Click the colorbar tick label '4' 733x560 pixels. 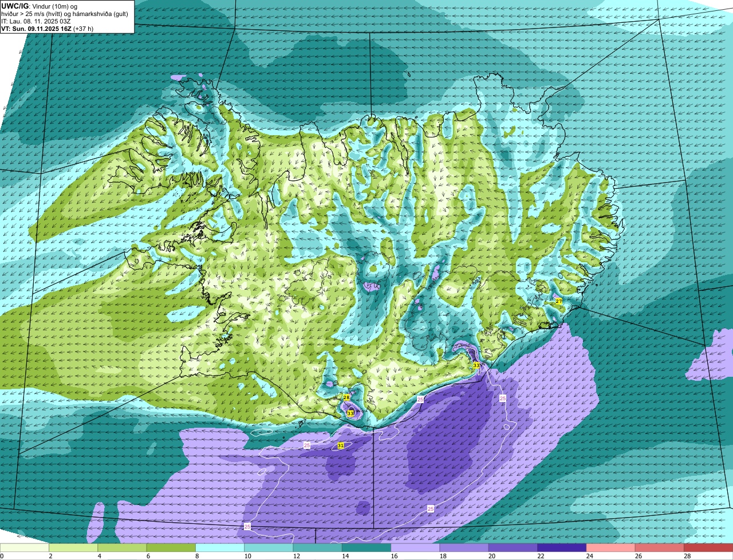tap(99, 556)
